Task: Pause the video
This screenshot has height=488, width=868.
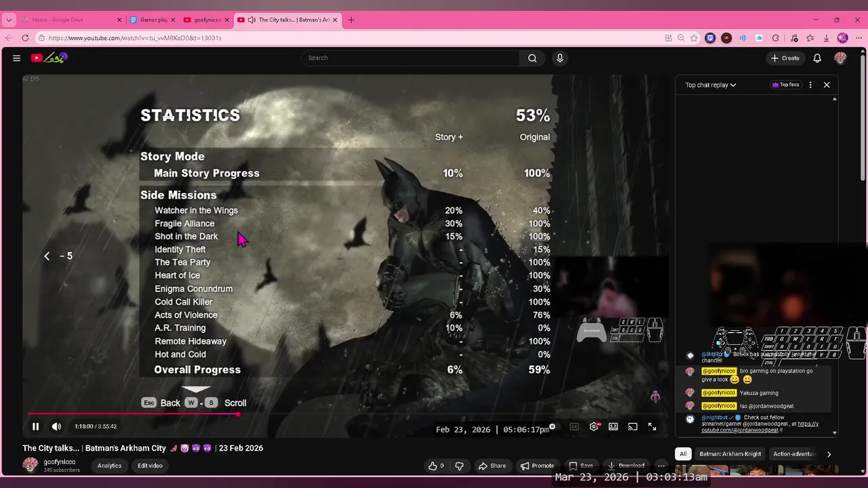Action: 35,426
